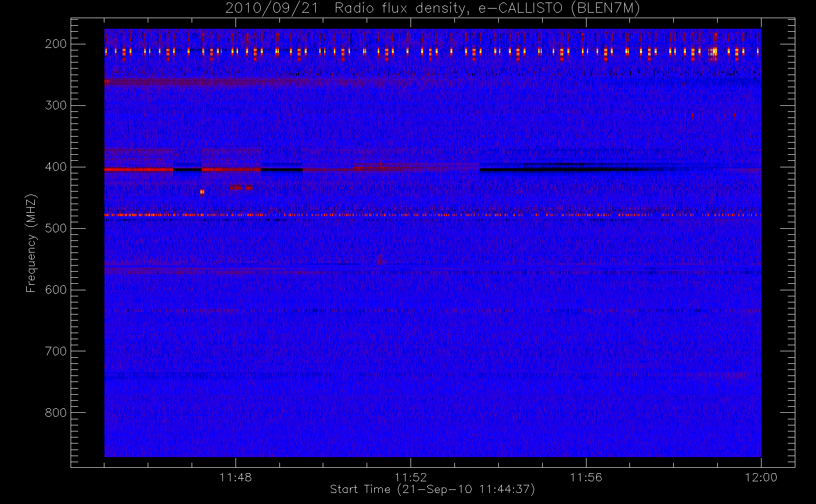This screenshot has height=504, width=816.
Task: Click the 600 frequency tick label
Action: tap(56, 290)
